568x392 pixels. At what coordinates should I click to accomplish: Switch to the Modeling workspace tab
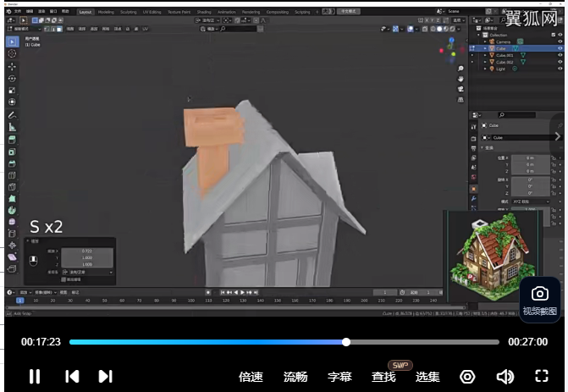tap(107, 12)
